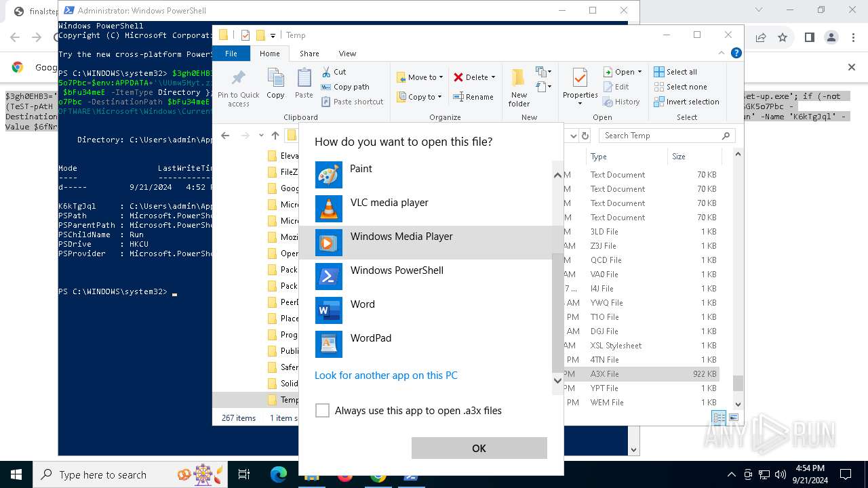Open the address bar history dropdown

[574, 136]
